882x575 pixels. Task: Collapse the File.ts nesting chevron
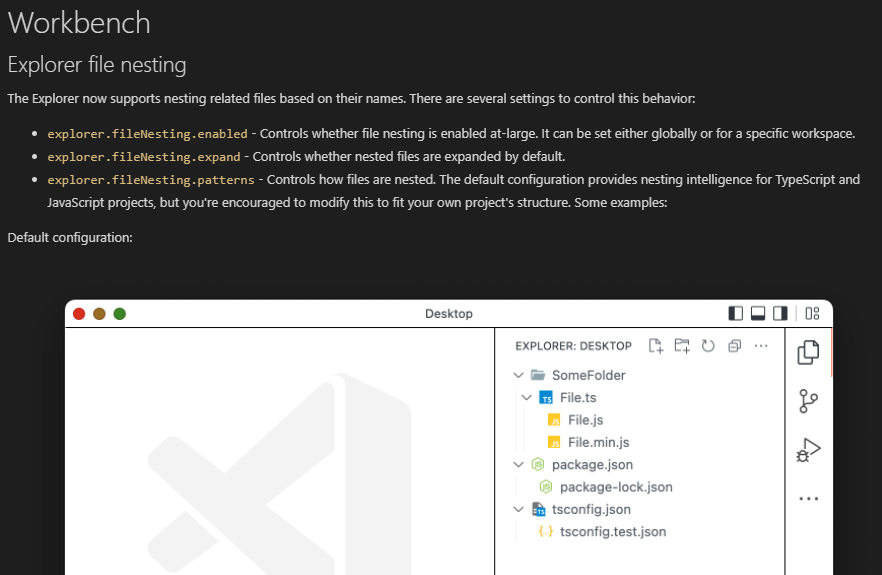pos(526,398)
